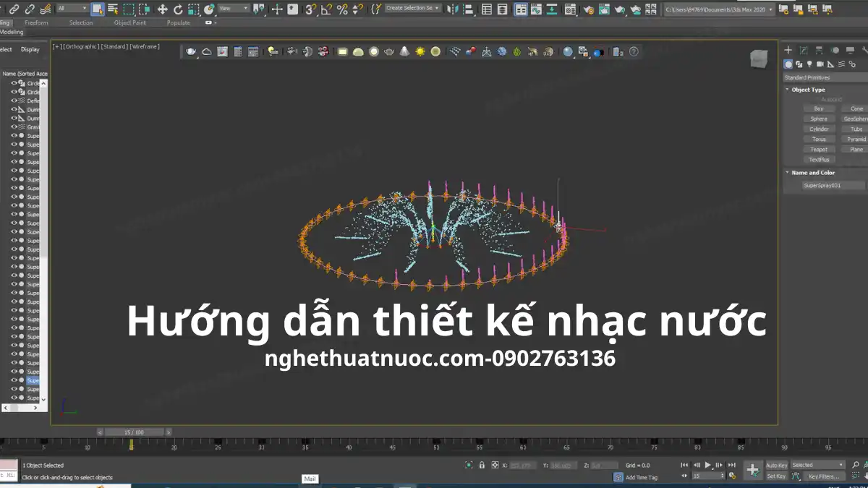Open Create Selection Set dropdown
Image resolution: width=868 pixels, height=488 pixels.
click(x=412, y=9)
